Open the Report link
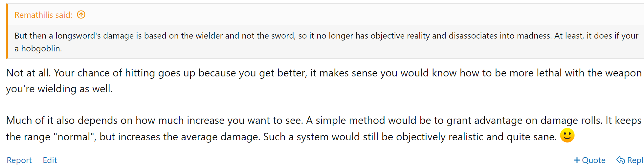Screen dimensions: 644x167 click(19, 160)
